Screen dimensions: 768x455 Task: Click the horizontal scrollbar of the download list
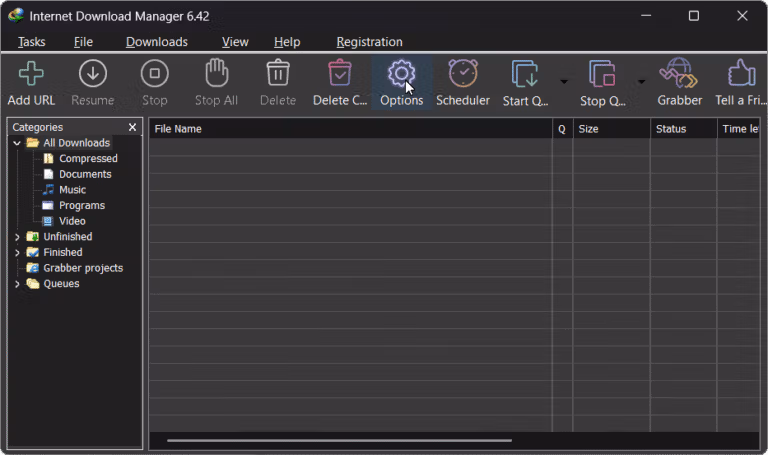[x=339, y=440]
